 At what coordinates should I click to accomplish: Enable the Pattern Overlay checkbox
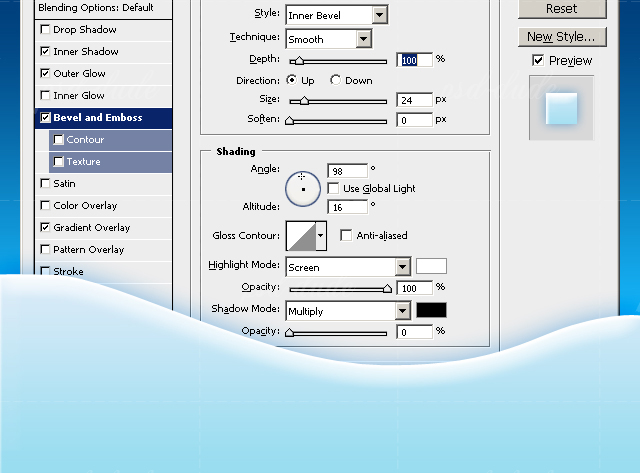pyautogui.click(x=45, y=249)
